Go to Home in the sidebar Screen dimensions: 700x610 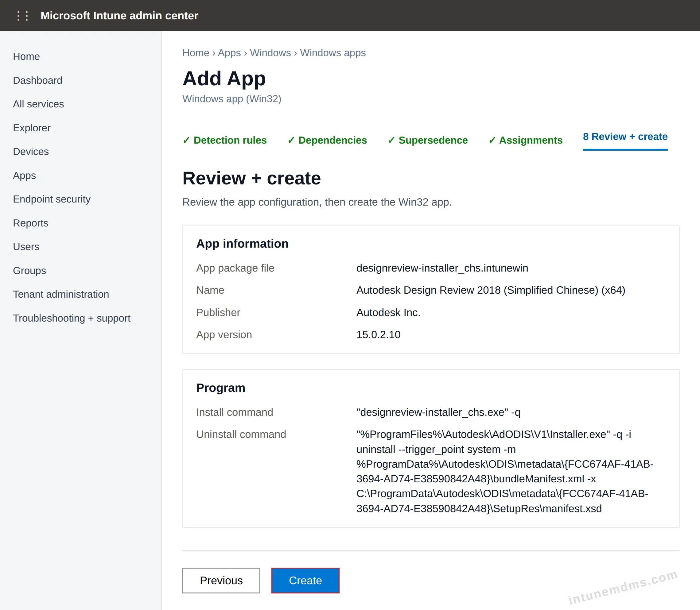[26, 56]
